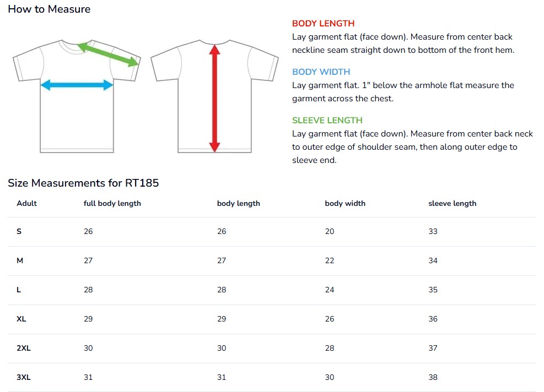This screenshot has width=544, height=392.
Task: Click the How to Measure title
Action: point(49,9)
